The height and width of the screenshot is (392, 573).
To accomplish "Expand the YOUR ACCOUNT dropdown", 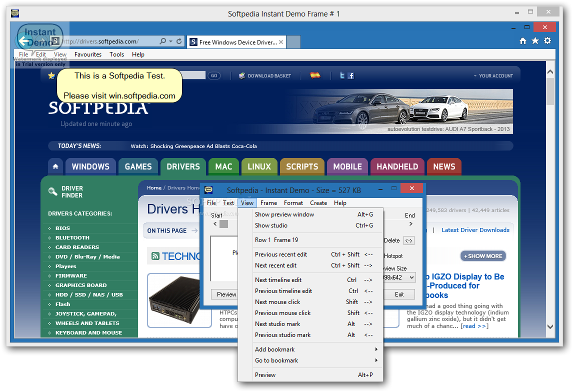I will [493, 75].
